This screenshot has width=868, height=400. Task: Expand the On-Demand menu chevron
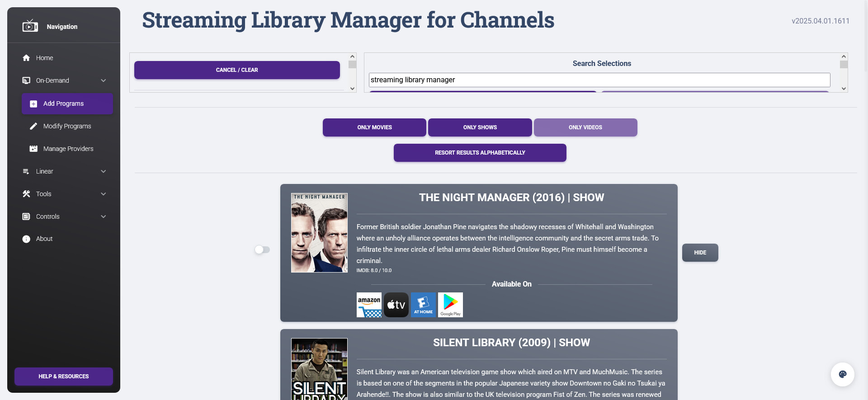tap(104, 80)
